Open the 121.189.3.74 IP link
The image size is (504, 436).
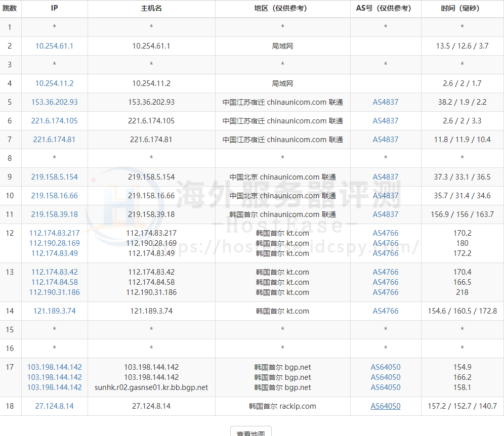(54, 311)
